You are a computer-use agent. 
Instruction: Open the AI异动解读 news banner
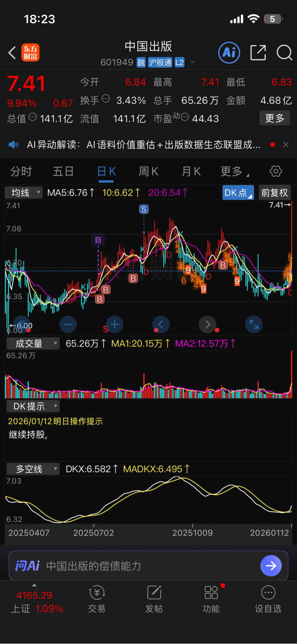(143, 145)
